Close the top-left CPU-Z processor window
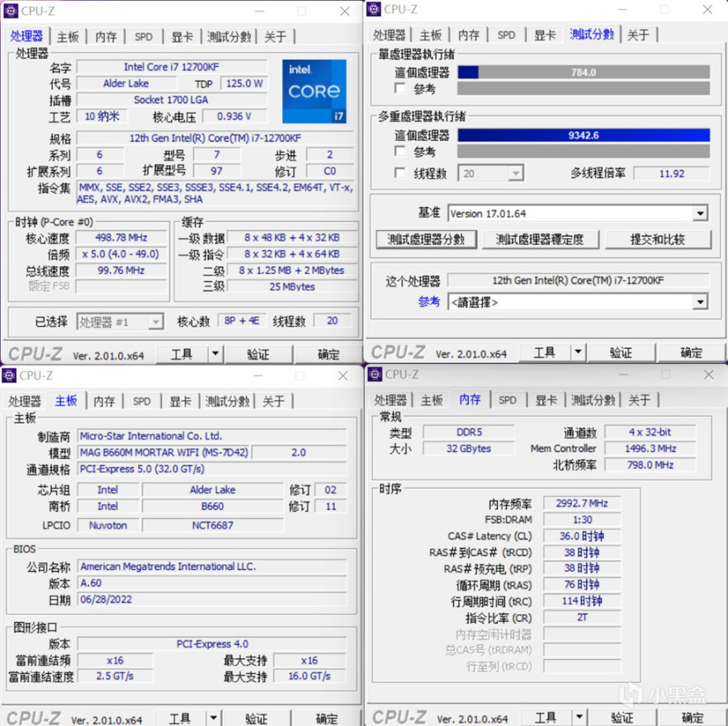 344,12
